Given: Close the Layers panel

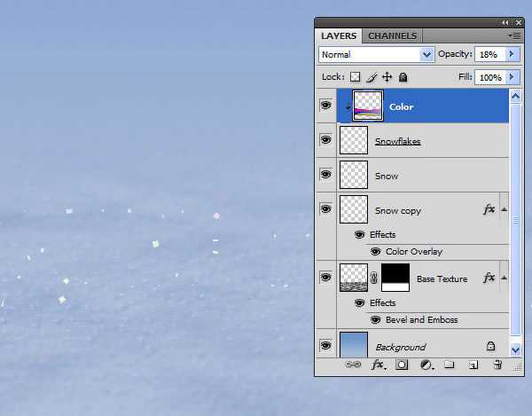Looking at the screenshot, I should [519, 23].
